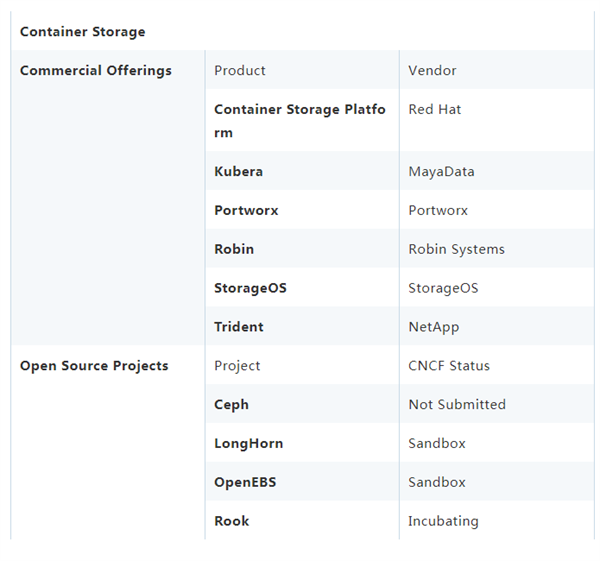Select the Container Storage Platform product cell
This screenshot has width=600, height=561.
(x=299, y=121)
